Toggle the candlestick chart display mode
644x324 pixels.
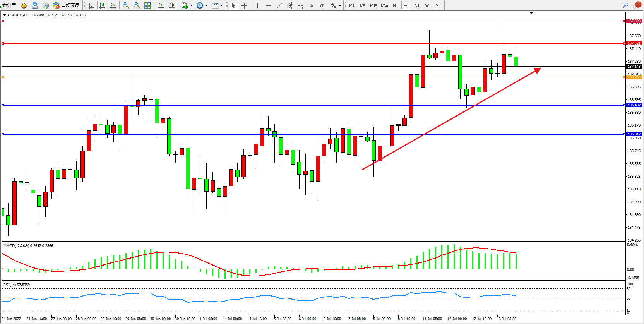102,5
